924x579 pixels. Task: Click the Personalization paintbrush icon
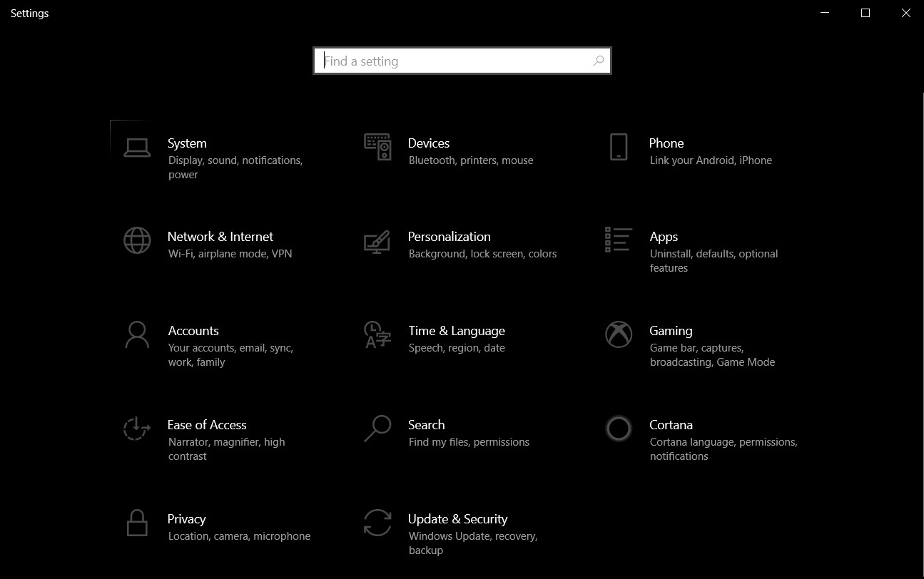377,241
